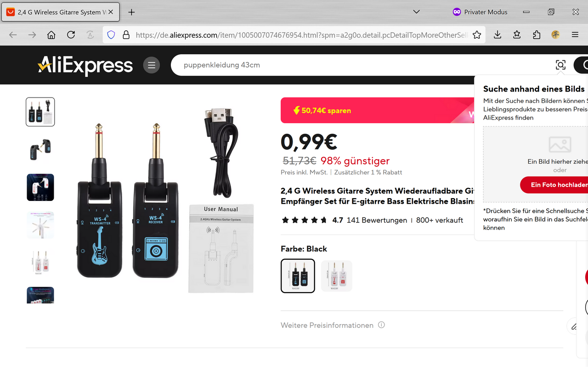This screenshot has width=588, height=367.
Task: Open a new browser tab
Action: pyautogui.click(x=131, y=12)
